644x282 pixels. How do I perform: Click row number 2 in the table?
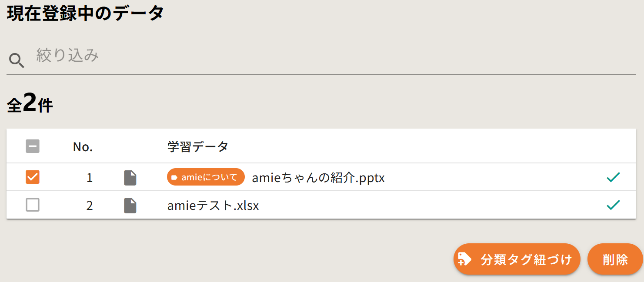[90, 206]
